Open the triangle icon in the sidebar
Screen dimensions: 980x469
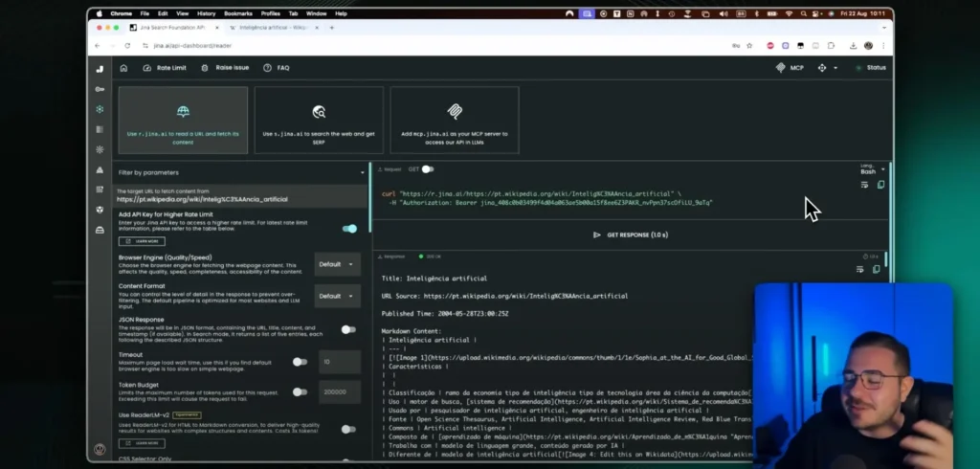click(100, 170)
